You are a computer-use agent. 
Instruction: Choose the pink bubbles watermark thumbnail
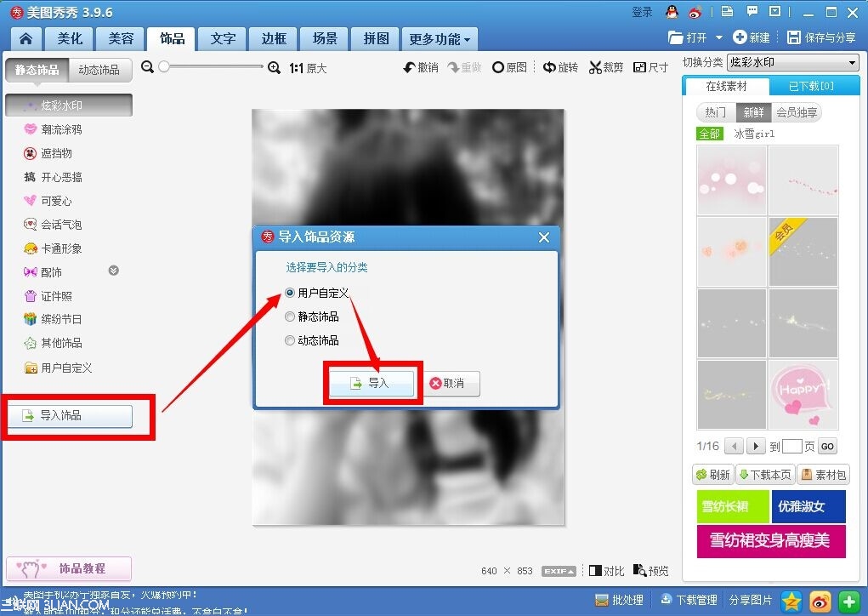(x=731, y=180)
